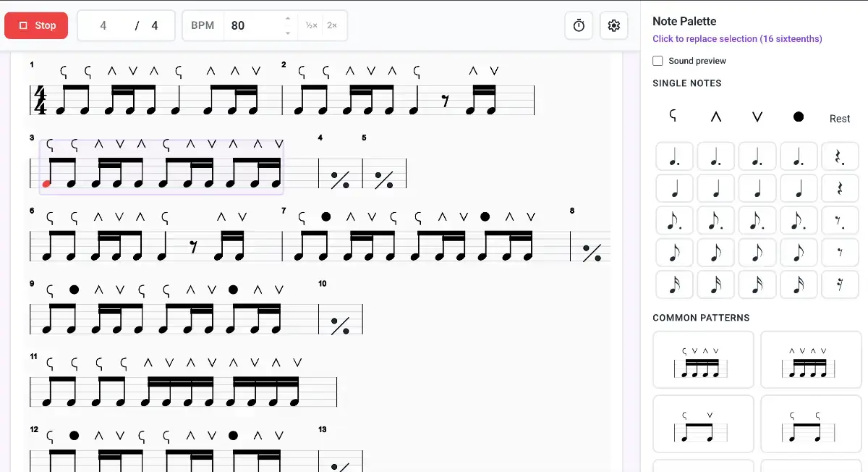
Task: Pick dotted eighth note in ● column
Action: tap(799, 220)
